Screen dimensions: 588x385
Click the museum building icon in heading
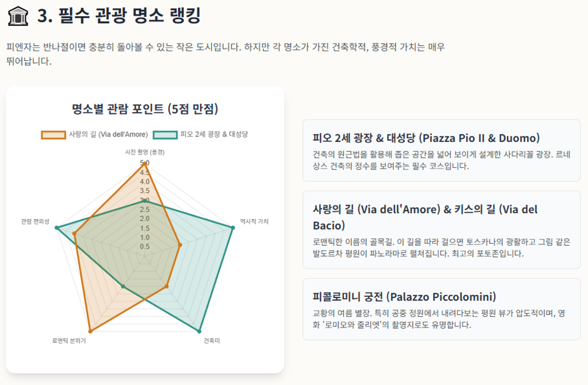click(17, 16)
